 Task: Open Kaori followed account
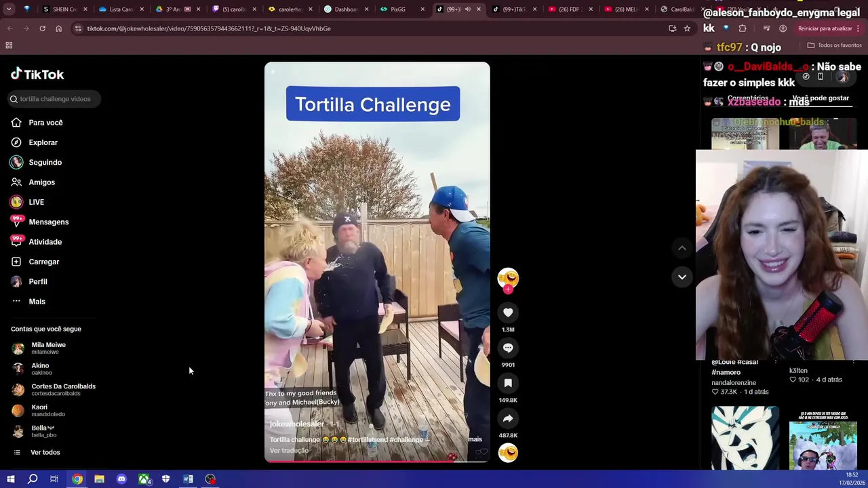[39, 411]
